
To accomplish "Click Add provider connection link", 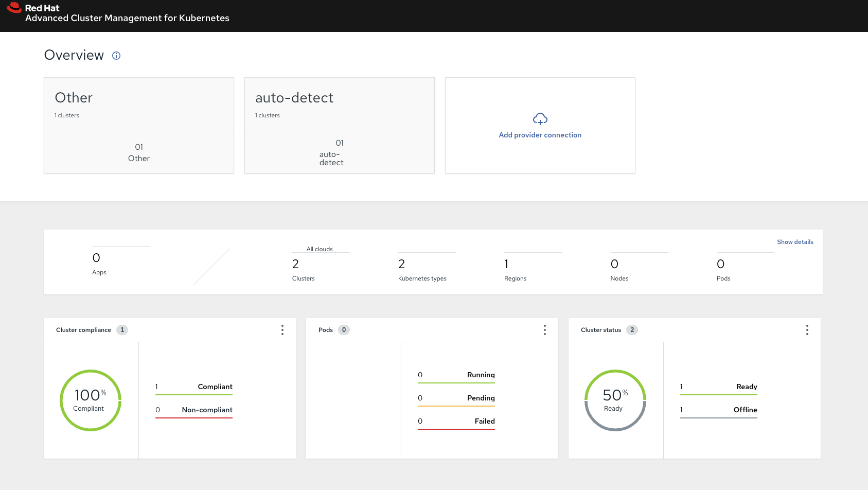I will pyautogui.click(x=540, y=135).
